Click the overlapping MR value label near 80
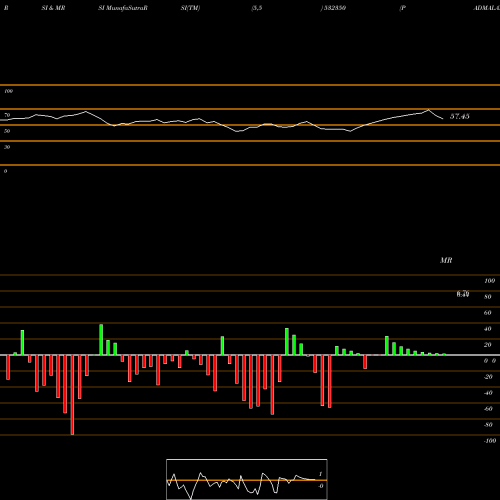 point(463,294)
